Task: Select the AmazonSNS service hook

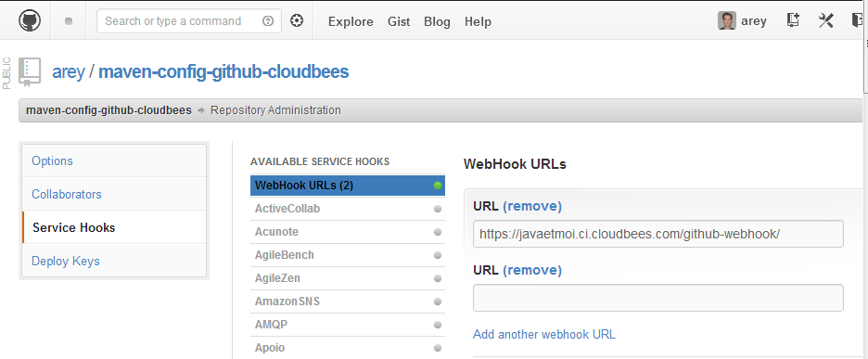Action: [348, 301]
